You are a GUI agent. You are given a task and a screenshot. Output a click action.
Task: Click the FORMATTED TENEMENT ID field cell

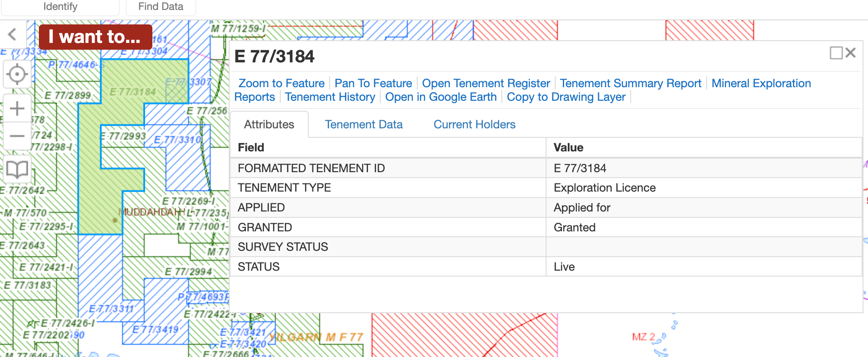(x=388, y=168)
